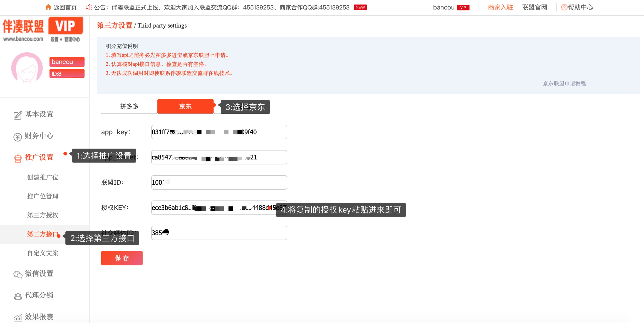Click the 效果报表 chart icon

click(18, 318)
